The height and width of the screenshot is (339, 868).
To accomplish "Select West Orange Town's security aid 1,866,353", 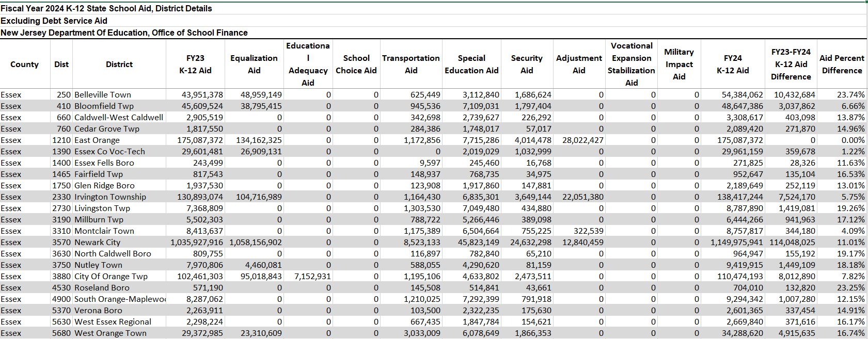I will click(x=533, y=333).
